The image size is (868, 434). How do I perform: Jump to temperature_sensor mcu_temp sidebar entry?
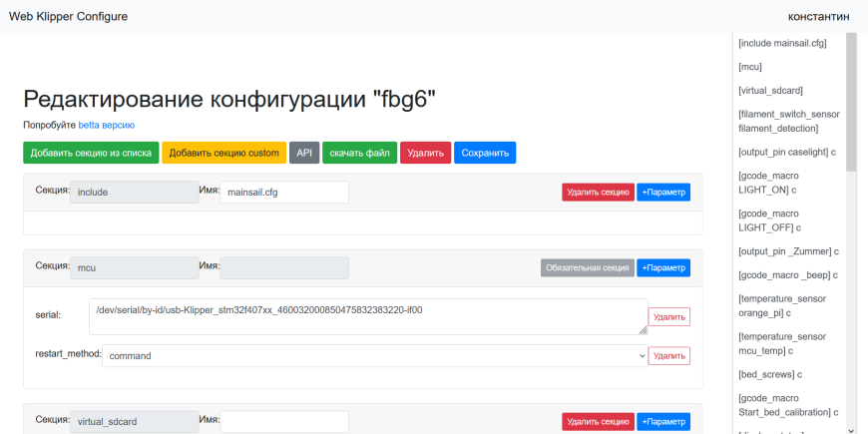point(782,344)
